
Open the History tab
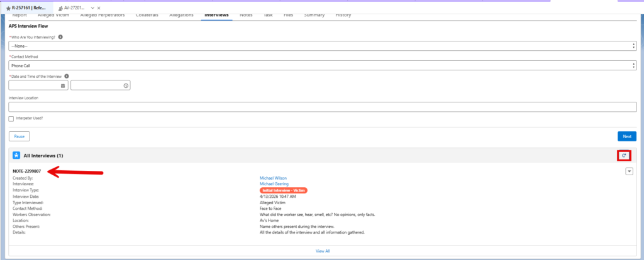click(343, 15)
